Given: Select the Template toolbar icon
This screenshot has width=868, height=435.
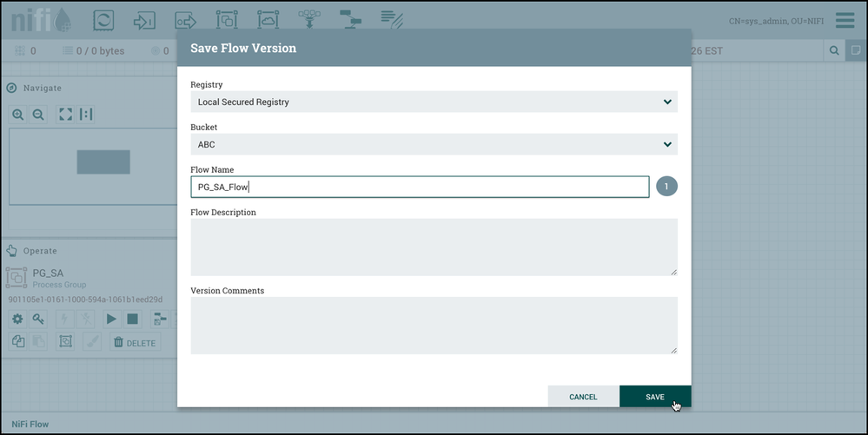Looking at the screenshot, I should click(x=350, y=21).
